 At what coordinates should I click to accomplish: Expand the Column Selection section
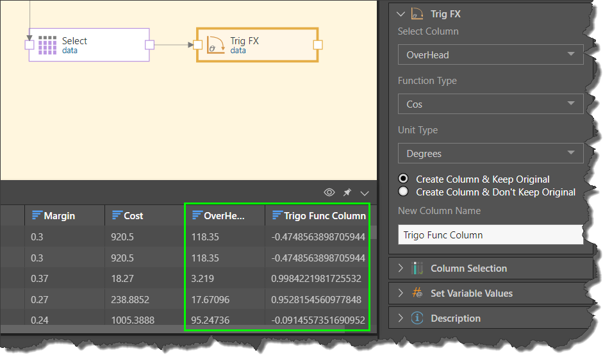[401, 269]
